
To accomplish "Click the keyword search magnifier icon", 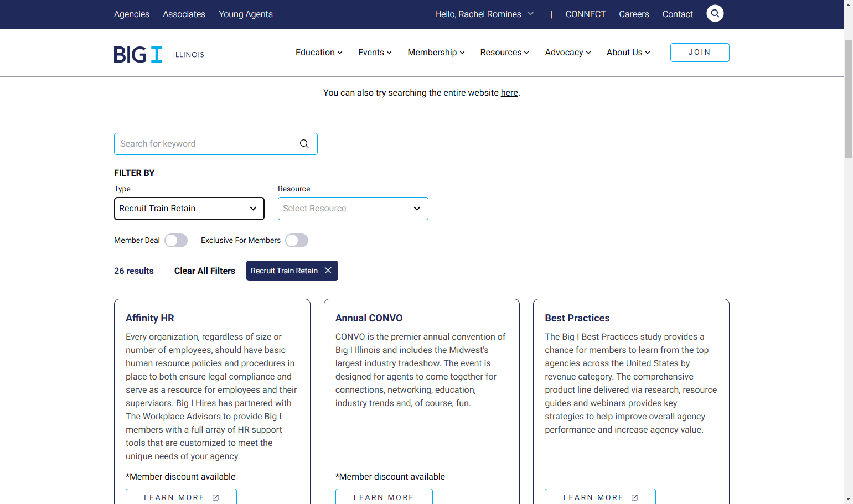I will click(x=304, y=144).
